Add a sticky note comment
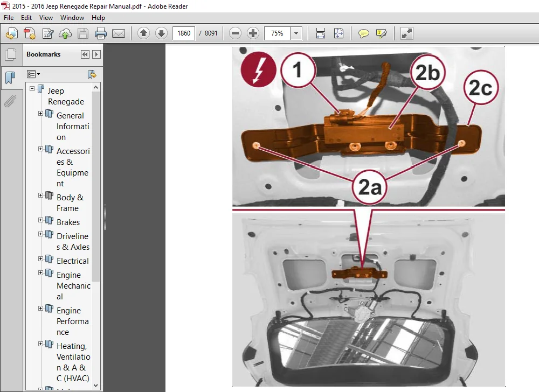 (x=363, y=33)
